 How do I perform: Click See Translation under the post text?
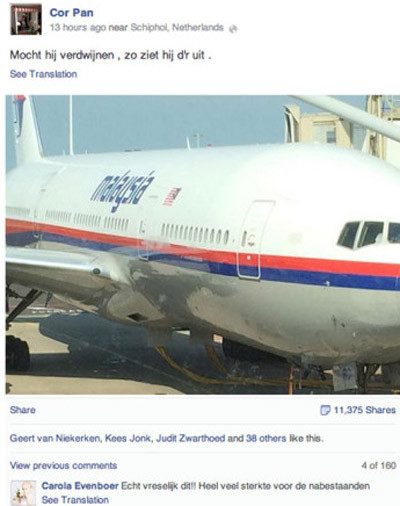(x=43, y=74)
